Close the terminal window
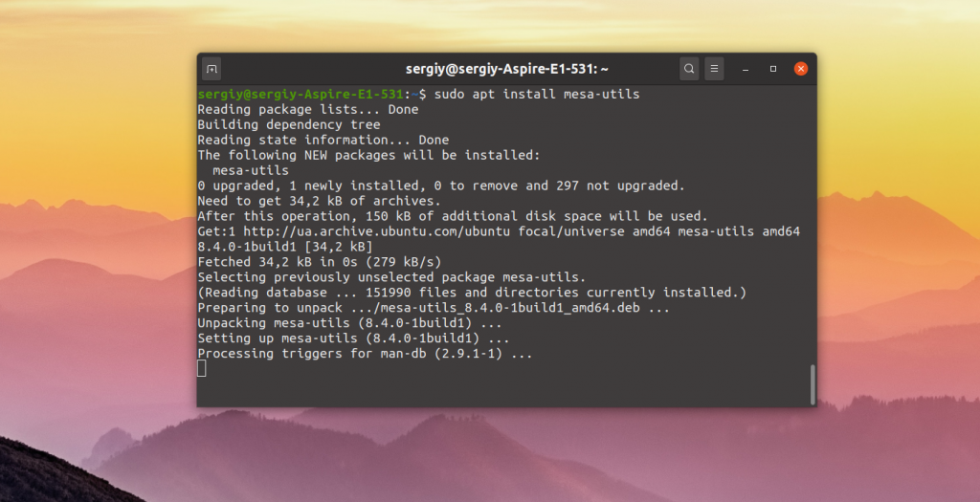 click(x=801, y=69)
